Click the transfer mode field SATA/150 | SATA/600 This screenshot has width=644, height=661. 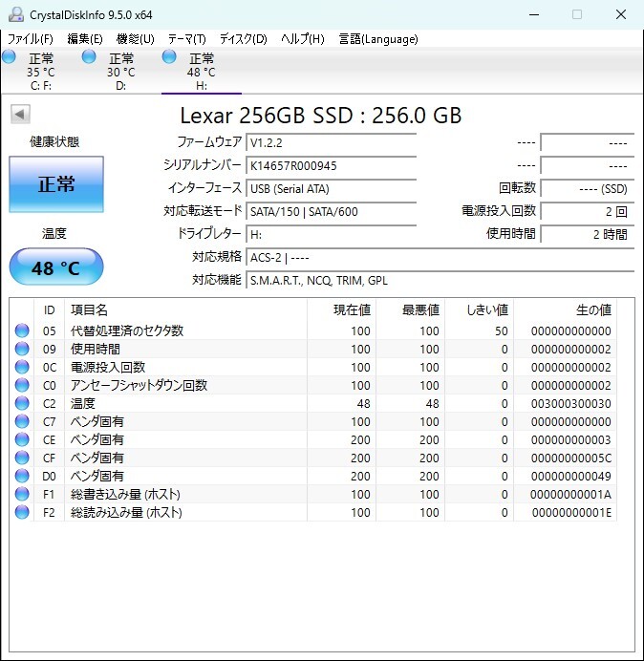point(331,211)
